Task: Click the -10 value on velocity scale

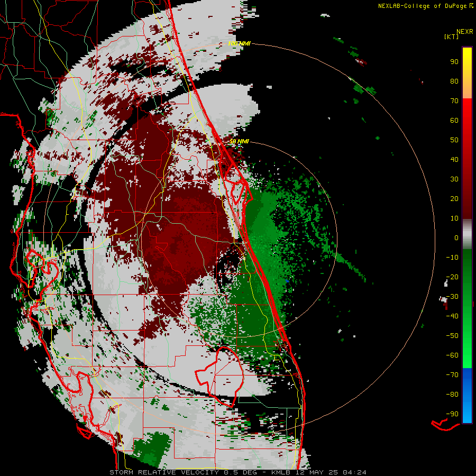Action: [452, 258]
